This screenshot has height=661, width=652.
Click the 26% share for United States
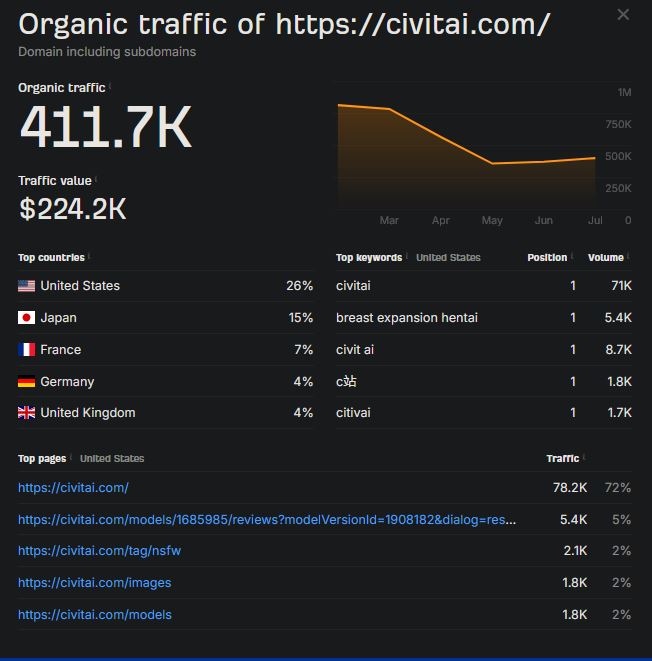(x=300, y=286)
